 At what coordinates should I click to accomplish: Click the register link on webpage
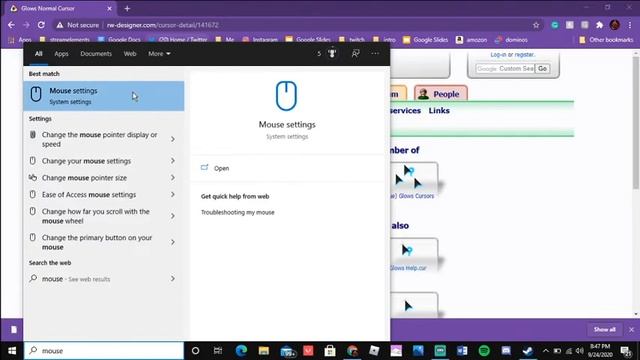coord(524,55)
